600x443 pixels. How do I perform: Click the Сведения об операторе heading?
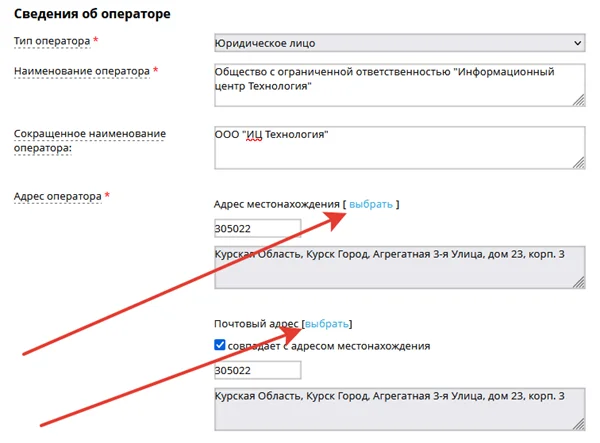coord(92,14)
